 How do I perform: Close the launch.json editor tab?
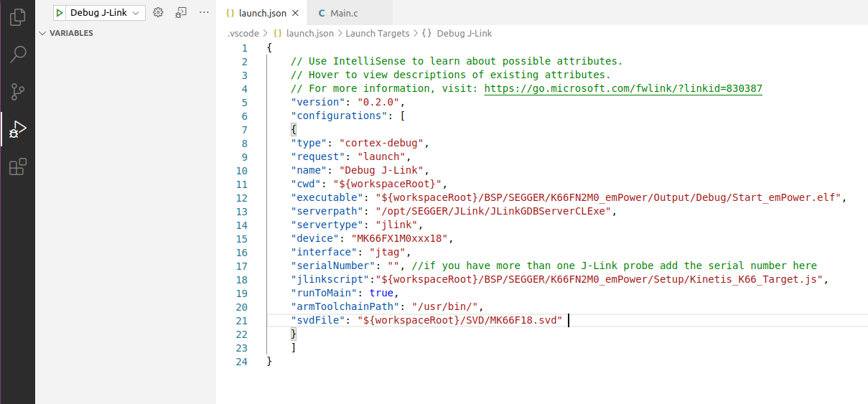tap(296, 14)
